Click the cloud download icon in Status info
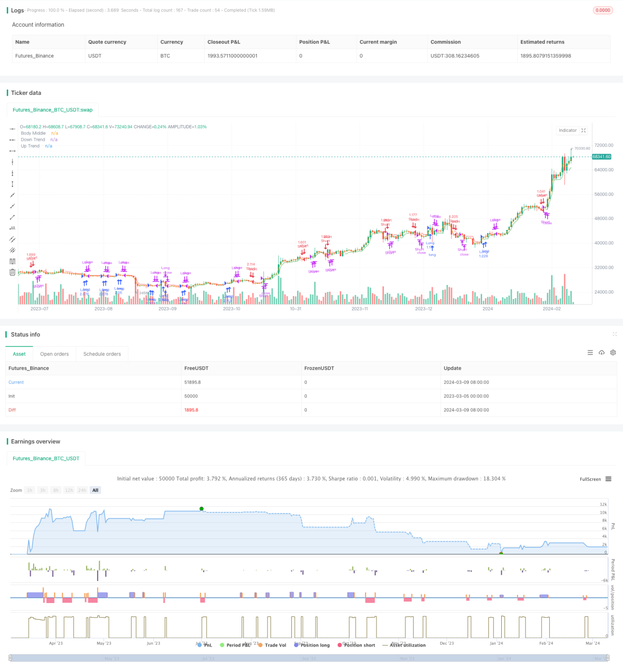 tap(601, 353)
